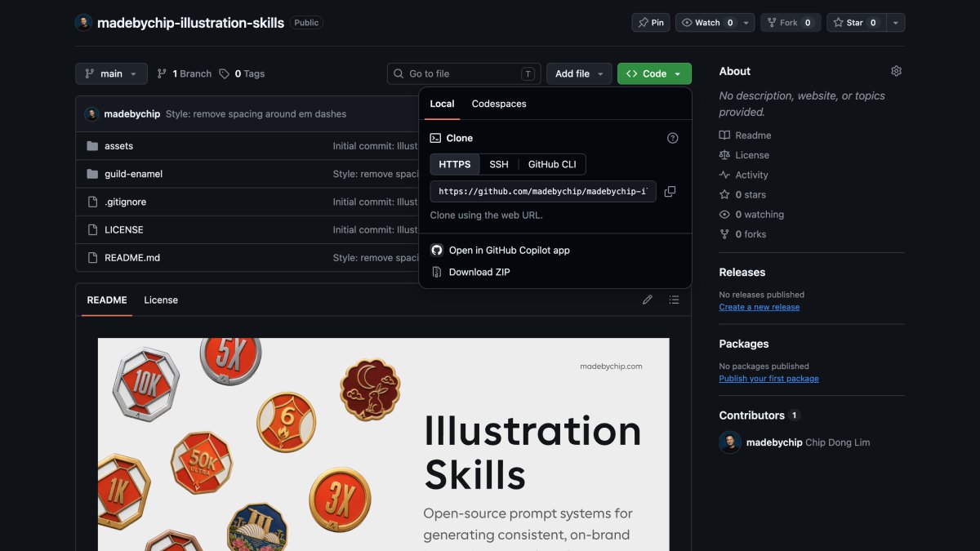
Task: Open the LICENSE file
Action: [123, 229]
